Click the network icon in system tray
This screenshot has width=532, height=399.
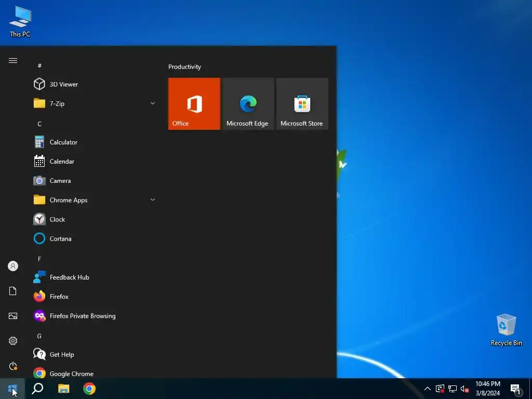453,389
